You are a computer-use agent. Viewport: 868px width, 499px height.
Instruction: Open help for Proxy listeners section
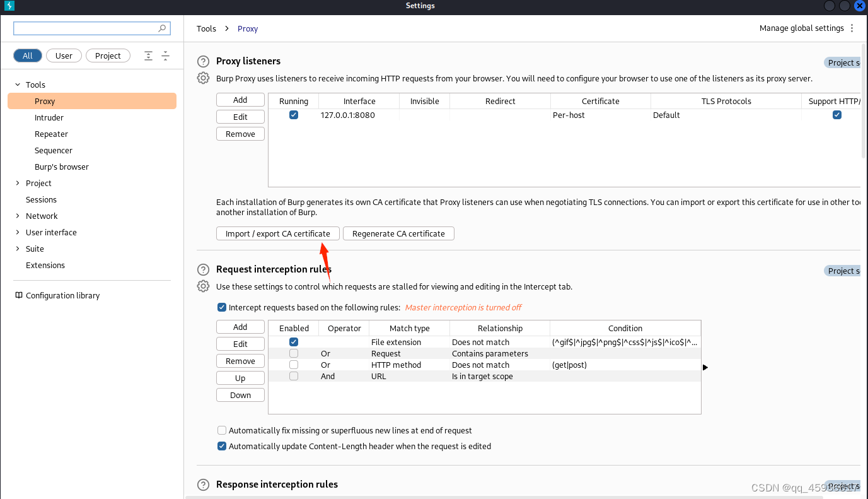tap(203, 62)
